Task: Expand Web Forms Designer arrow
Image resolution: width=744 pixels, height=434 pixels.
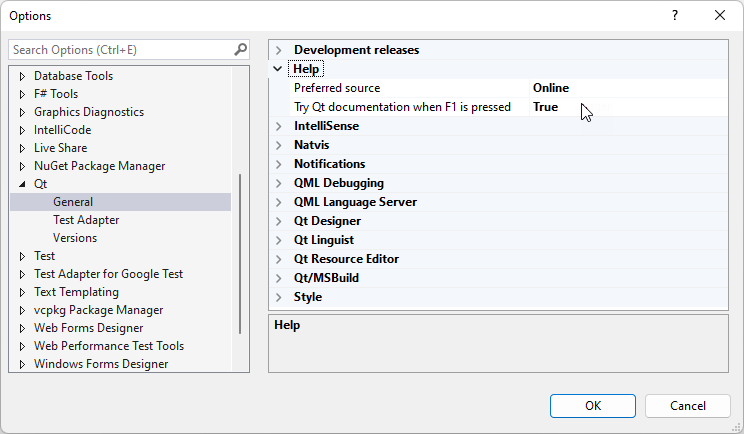Action: [22, 328]
